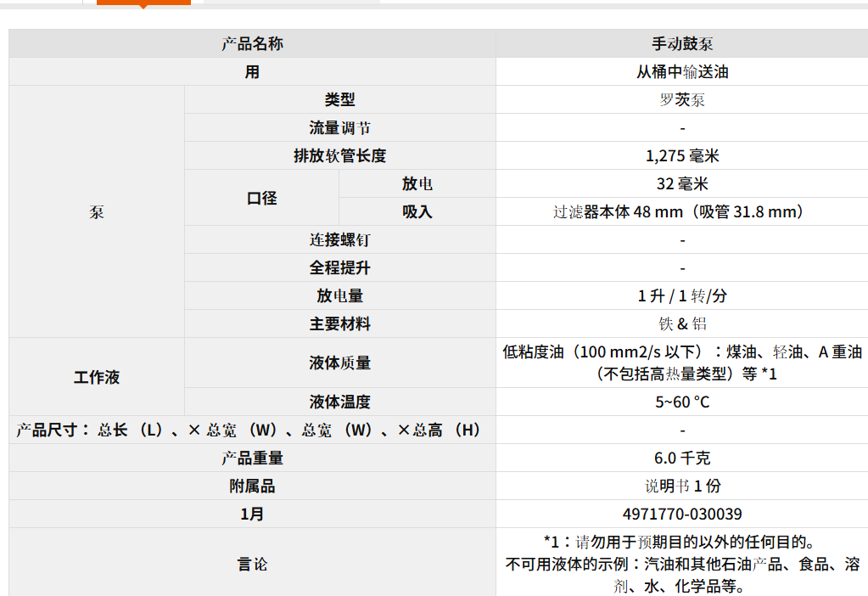Viewport: 868px width, 596px height.
Task: Select the 罗茨泵 pump type value
Action: (681, 100)
